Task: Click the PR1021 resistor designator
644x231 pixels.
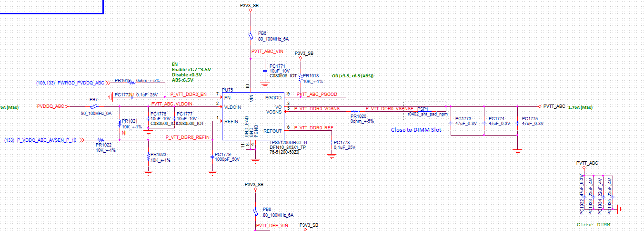Action: tap(130, 121)
